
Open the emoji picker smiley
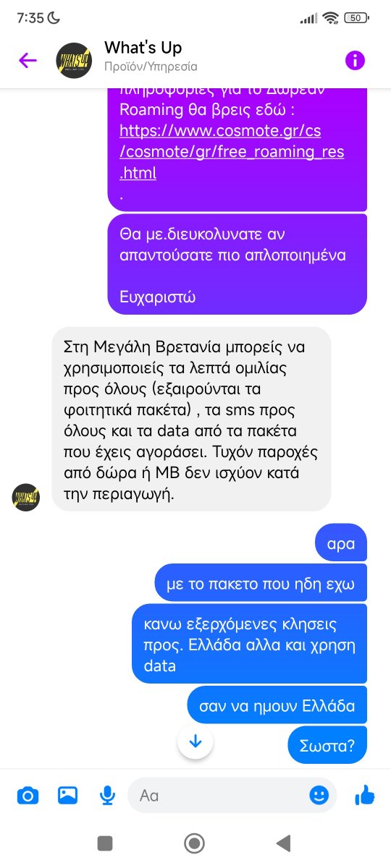click(x=319, y=796)
